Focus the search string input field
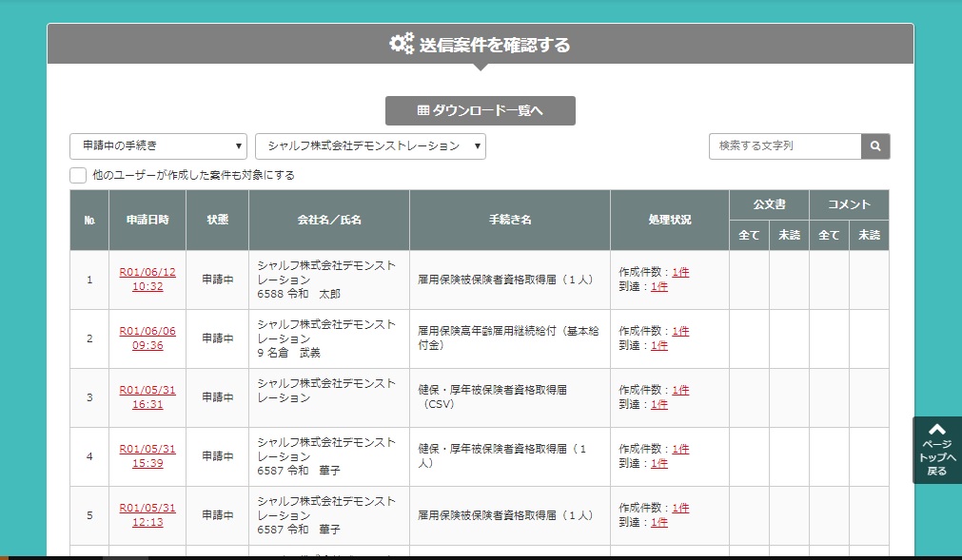Viewport: 962px width, 560px height. (x=785, y=146)
